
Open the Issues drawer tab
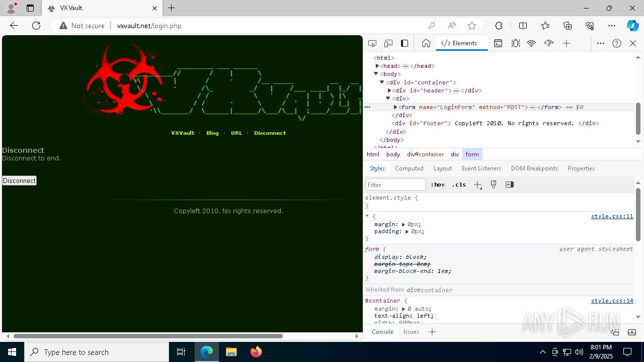[411, 332]
